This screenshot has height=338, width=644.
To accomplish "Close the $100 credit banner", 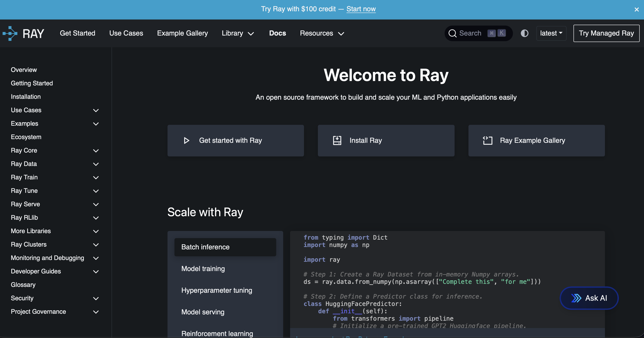I will tap(636, 10).
